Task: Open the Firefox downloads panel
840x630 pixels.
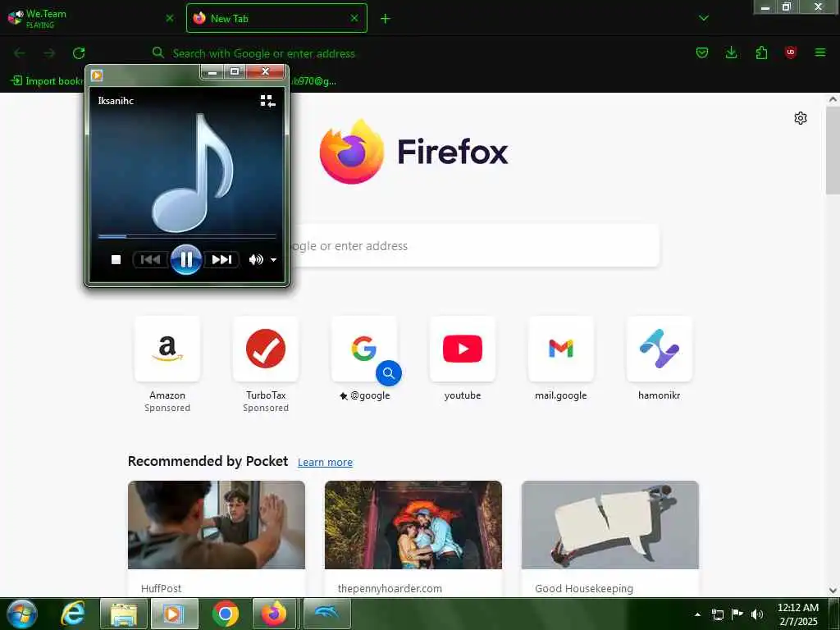Action: 731,52
